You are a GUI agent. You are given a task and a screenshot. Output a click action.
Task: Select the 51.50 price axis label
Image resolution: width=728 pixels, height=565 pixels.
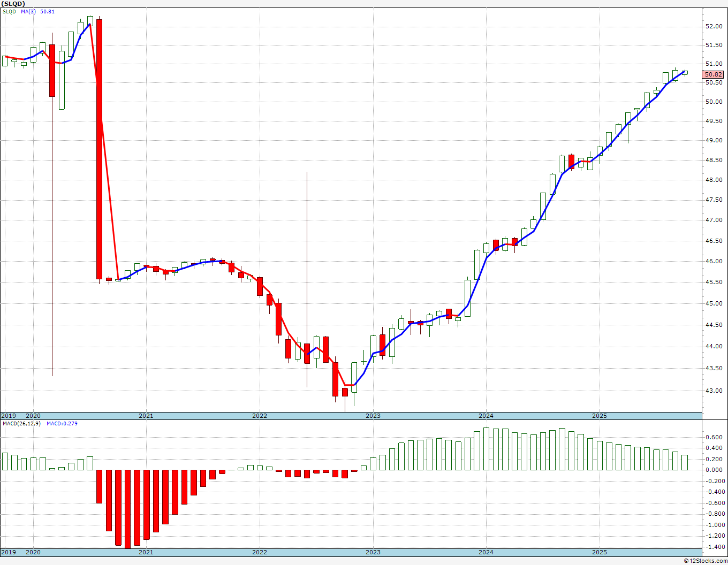714,45
